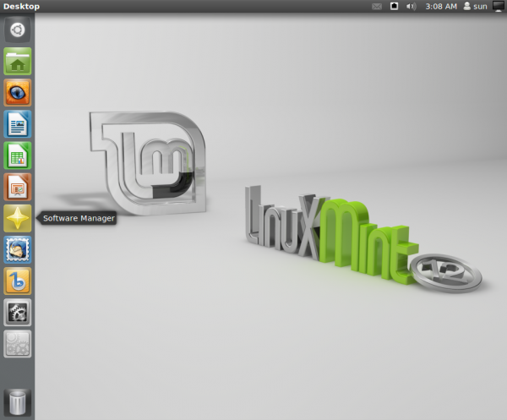The height and width of the screenshot is (420, 507).
Task: Open the Trash in the launcher
Action: click(18, 402)
